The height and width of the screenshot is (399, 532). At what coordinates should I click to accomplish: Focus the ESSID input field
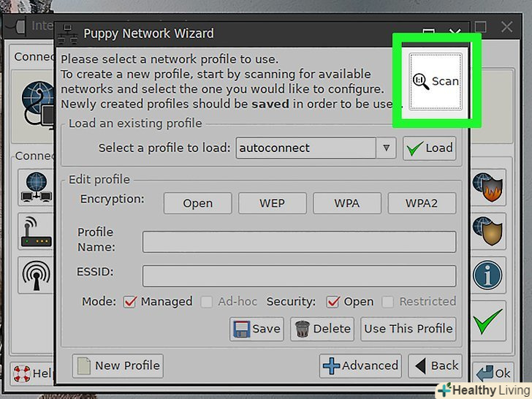point(300,275)
